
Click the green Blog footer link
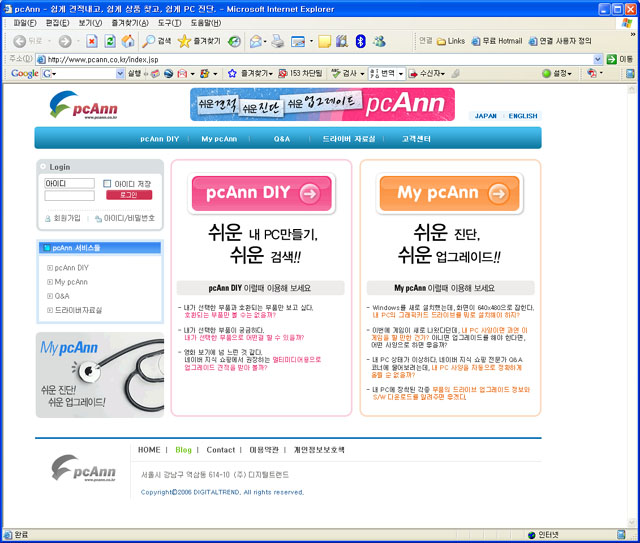coord(183,450)
